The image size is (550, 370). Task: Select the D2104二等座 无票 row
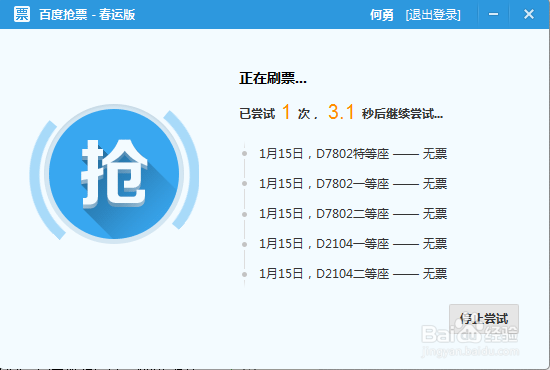[x=353, y=274]
